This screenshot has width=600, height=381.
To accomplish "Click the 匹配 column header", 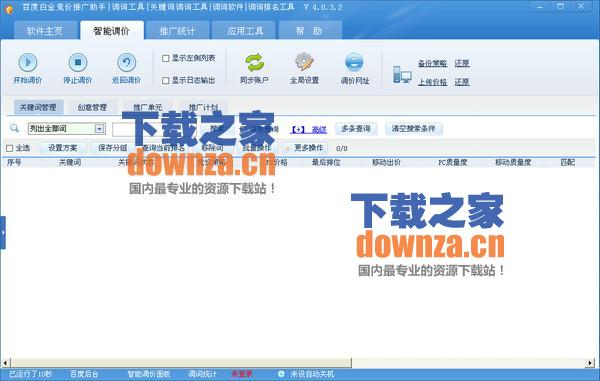I will (x=567, y=162).
